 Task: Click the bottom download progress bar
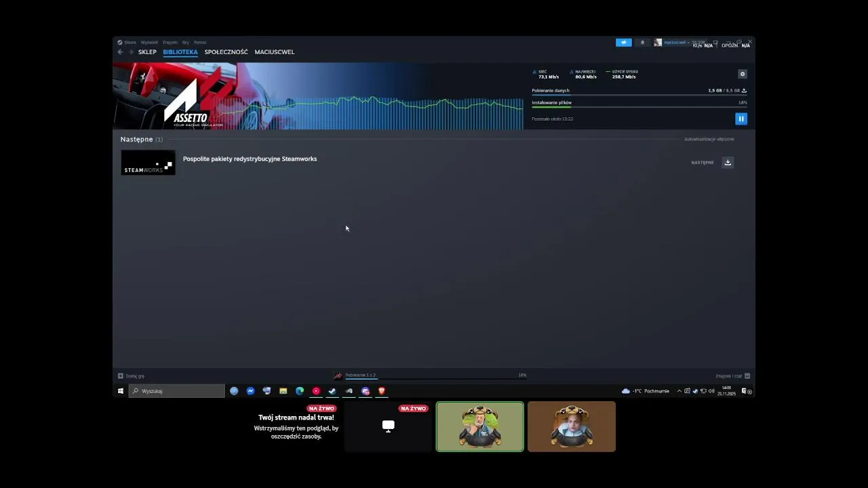pyautogui.click(x=435, y=378)
